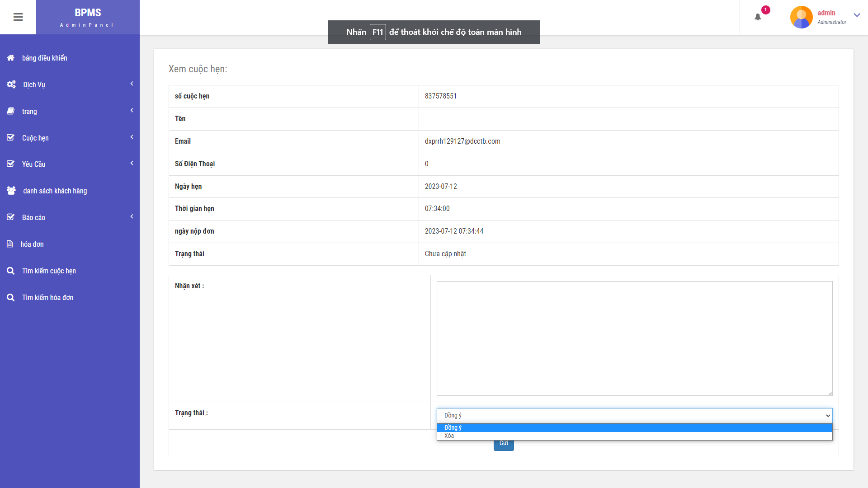Click the customer group icon in the sidebar
This screenshot has height=488, width=868.
[x=11, y=191]
